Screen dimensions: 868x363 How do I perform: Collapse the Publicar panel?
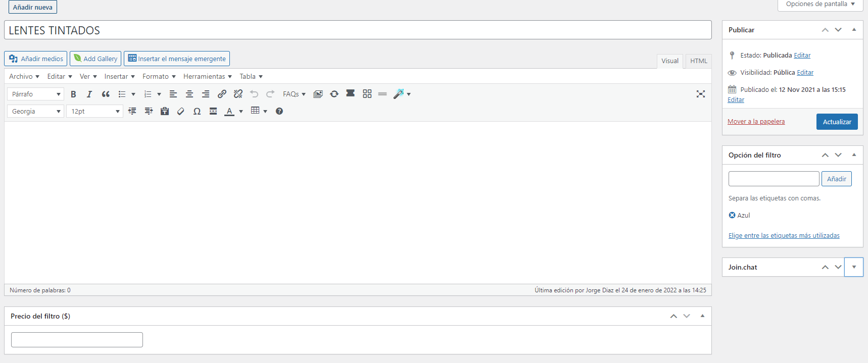[854, 30]
